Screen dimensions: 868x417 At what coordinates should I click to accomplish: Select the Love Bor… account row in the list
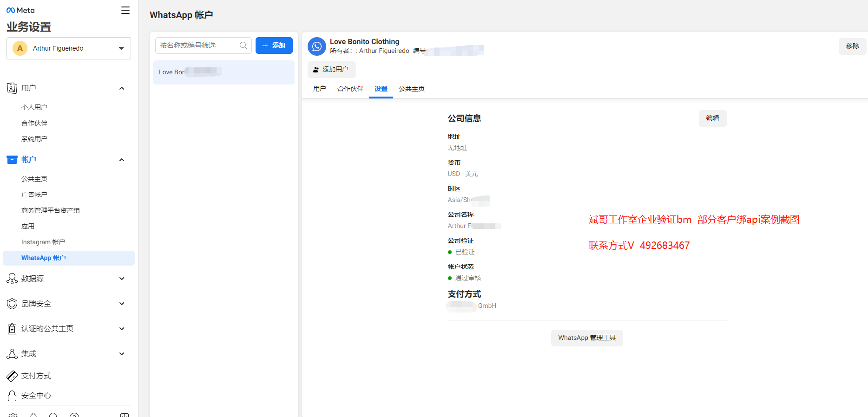pos(224,72)
